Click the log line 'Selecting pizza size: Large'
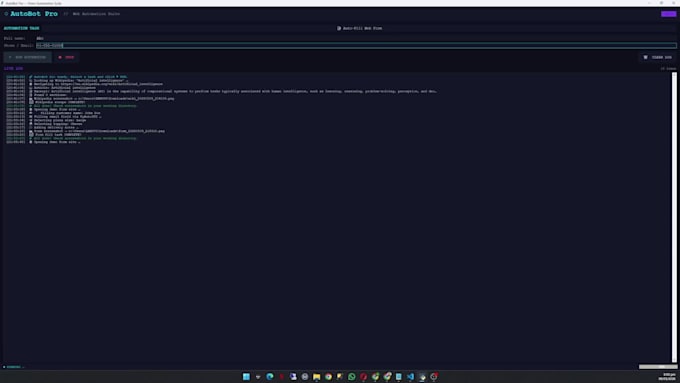The width and height of the screenshot is (680, 383). (x=46, y=120)
